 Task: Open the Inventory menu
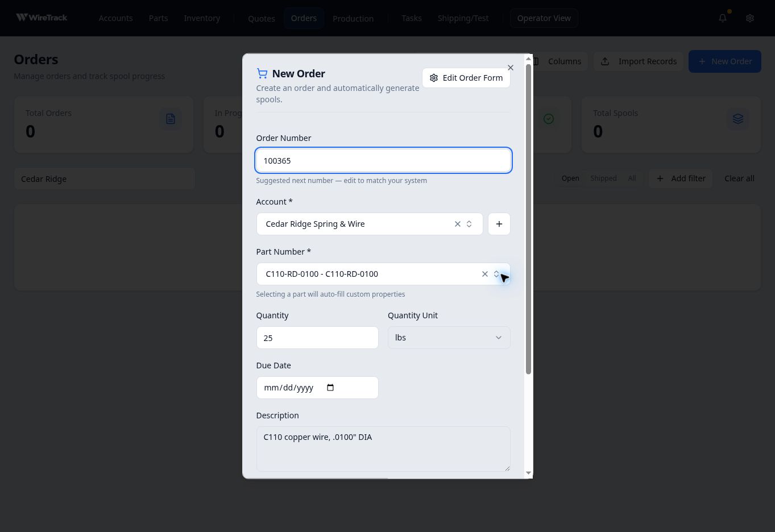[x=202, y=18]
